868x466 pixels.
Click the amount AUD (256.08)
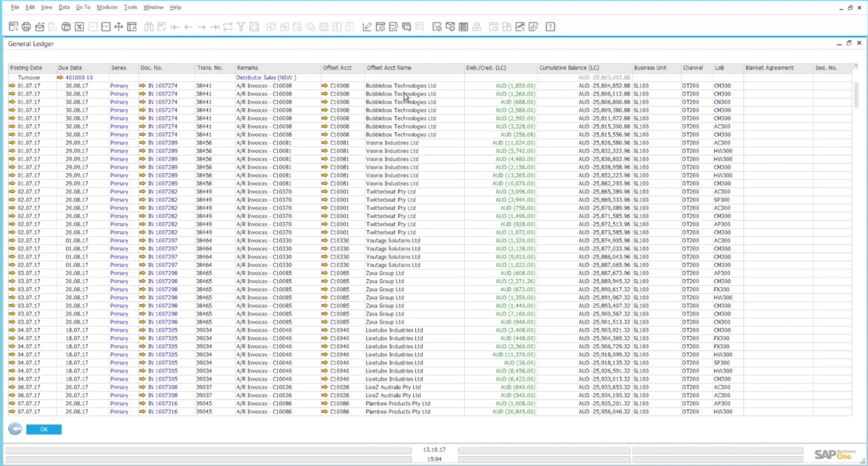coord(517,135)
